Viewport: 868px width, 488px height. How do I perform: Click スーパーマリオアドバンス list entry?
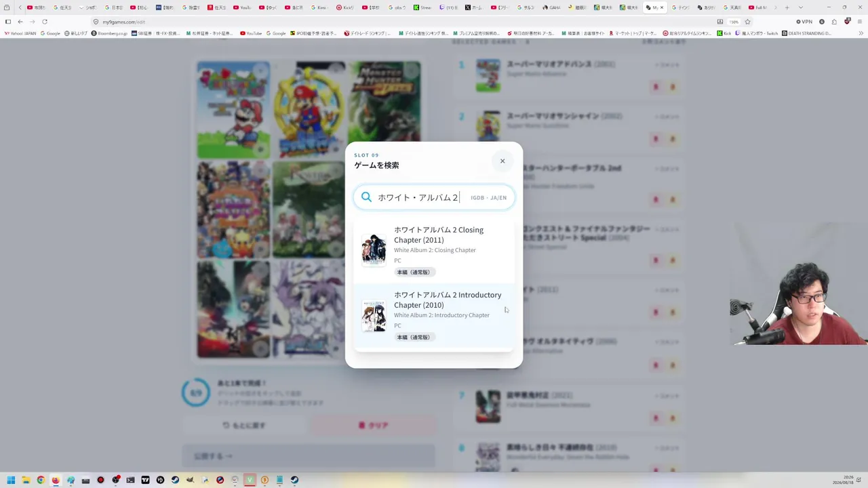click(568, 75)
